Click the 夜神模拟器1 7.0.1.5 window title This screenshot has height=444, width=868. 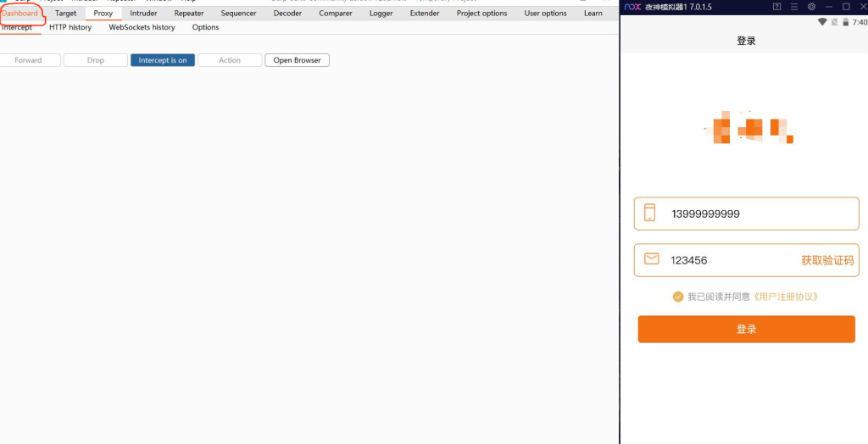point(679,7)
